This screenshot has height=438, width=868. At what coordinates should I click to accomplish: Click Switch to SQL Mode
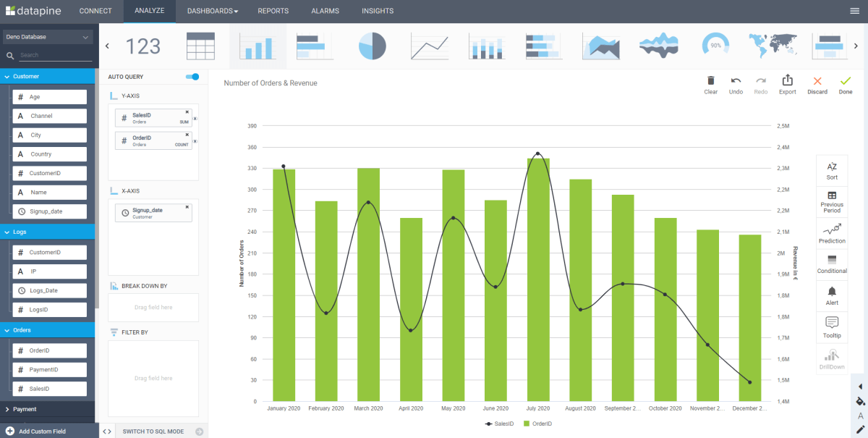153,431
